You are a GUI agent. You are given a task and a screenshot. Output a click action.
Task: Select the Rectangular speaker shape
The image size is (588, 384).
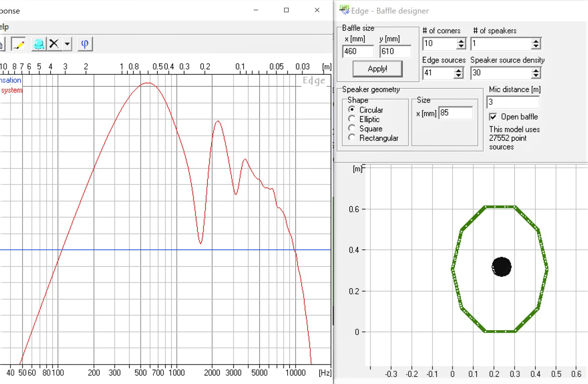[352, 138]
